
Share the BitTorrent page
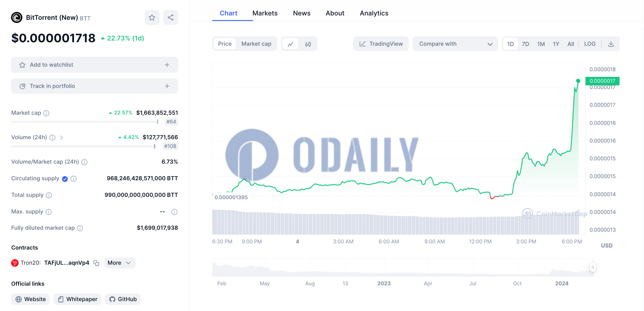pyautogui.click(x=171, y=17)
